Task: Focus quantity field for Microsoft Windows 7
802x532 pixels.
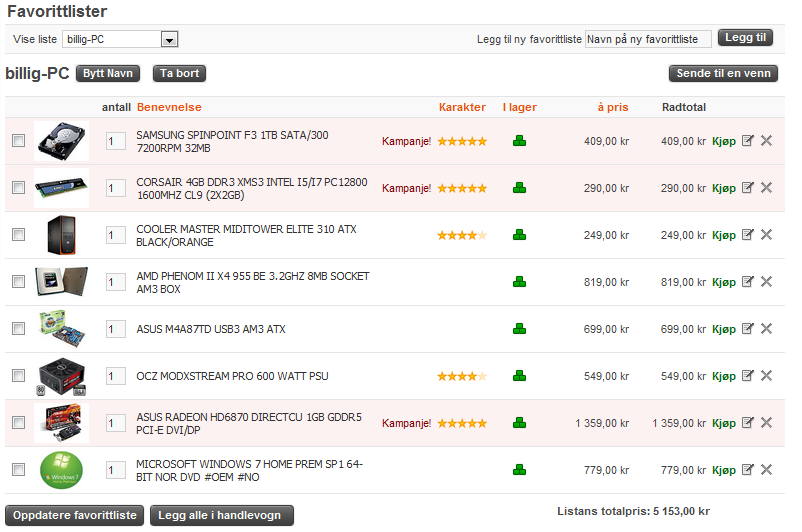Action: [x=116, y=471]
